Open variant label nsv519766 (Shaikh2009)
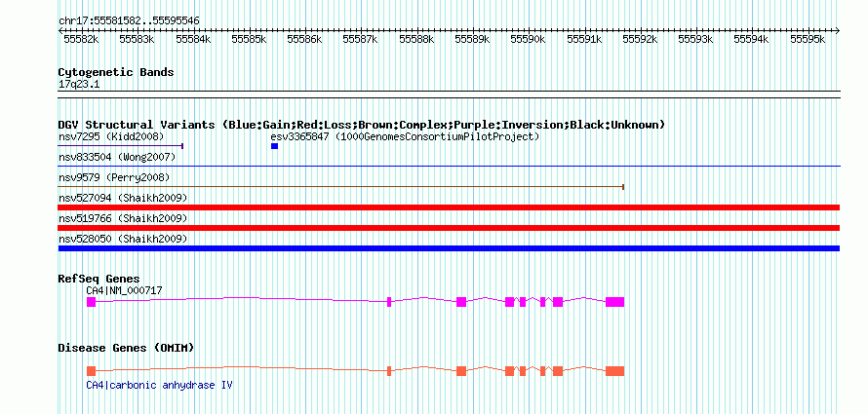868x414 pixels. (123, 219)
